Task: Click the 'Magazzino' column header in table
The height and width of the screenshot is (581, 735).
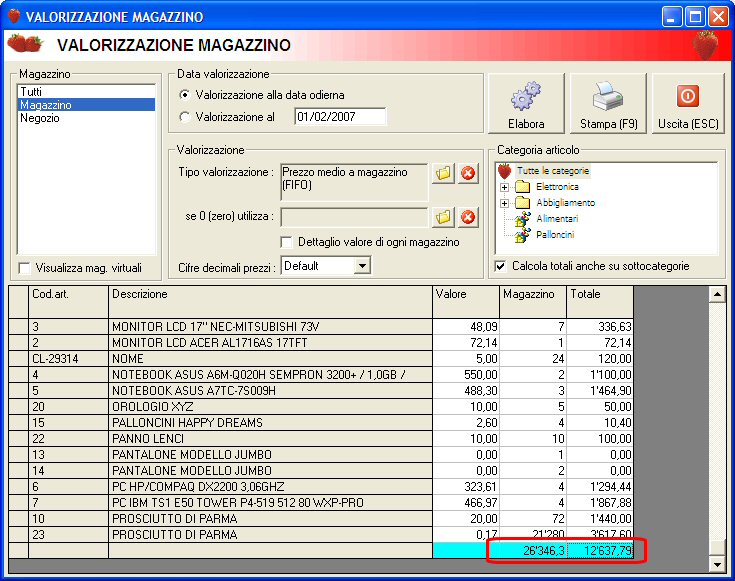Action: (x=533, y=302)
